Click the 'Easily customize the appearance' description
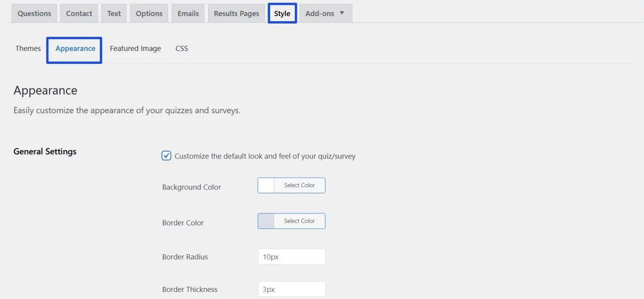 coord(127,110)
